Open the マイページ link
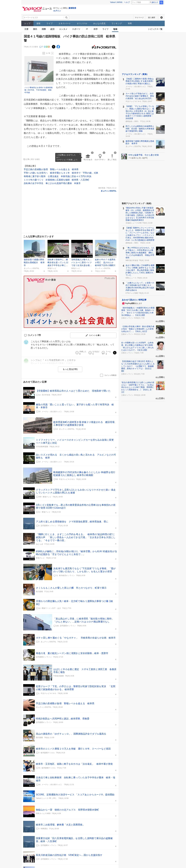This screenshot has width=186, height=868. [139, 18]
